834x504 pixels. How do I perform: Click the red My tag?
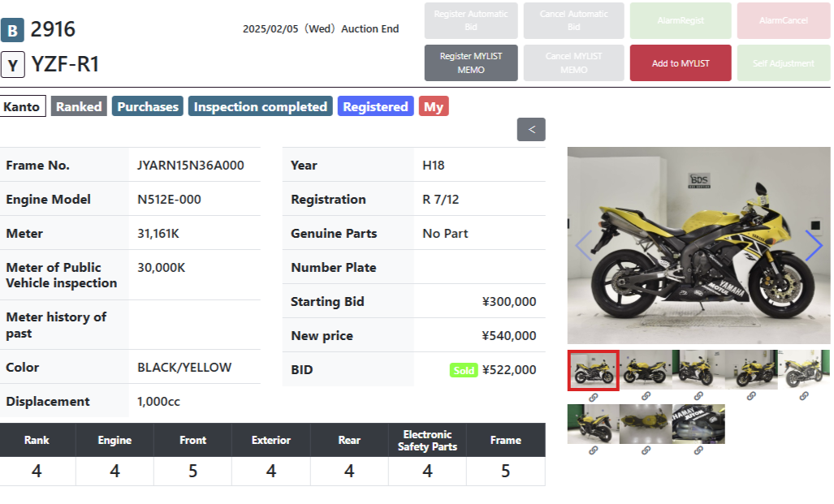tap(434, 107)
